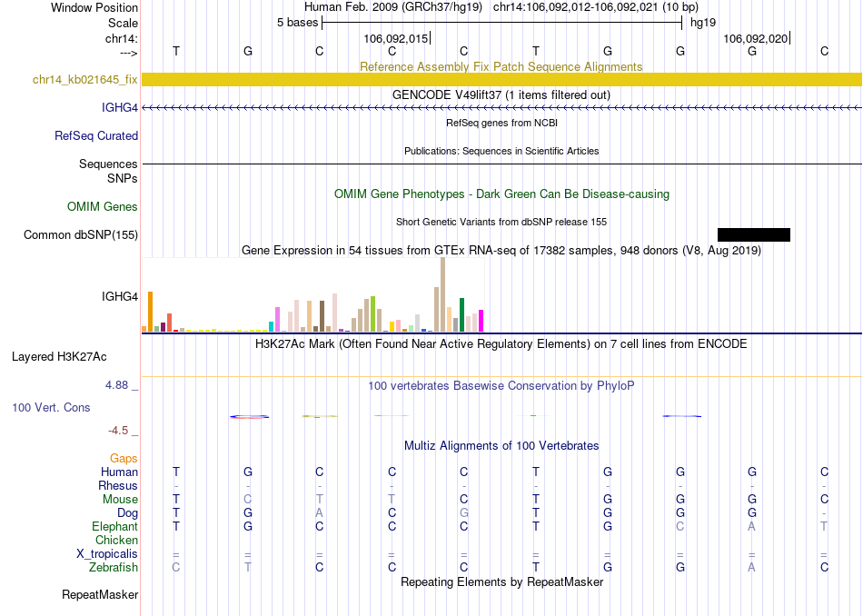This screenshot has width=863, height=616.
Task: Click the RefSeq Curated track label
Action: (x=96, y=135)
